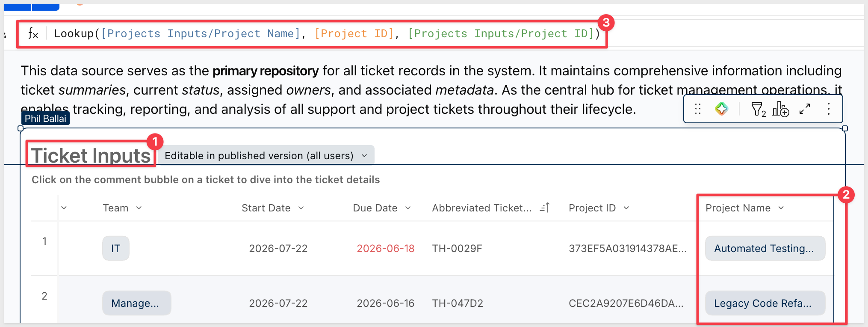The height and width of the screenshot is (327, 868).
Task: Click the drag handle dots on the element toolbar
Action: click(x=698, y=109)
